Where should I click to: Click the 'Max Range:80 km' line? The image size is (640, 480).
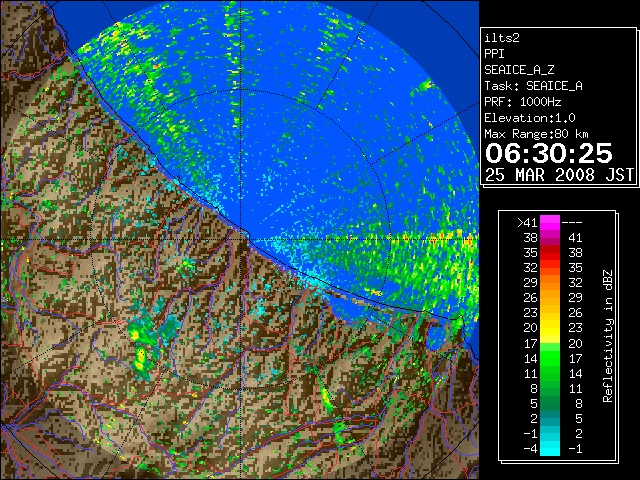pos(536,134)
